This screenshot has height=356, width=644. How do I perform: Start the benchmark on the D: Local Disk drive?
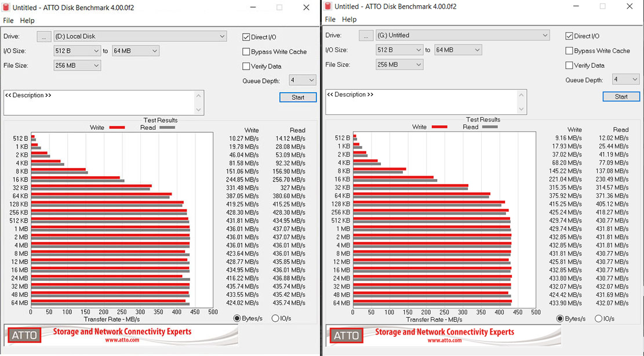tap(298, 97)
